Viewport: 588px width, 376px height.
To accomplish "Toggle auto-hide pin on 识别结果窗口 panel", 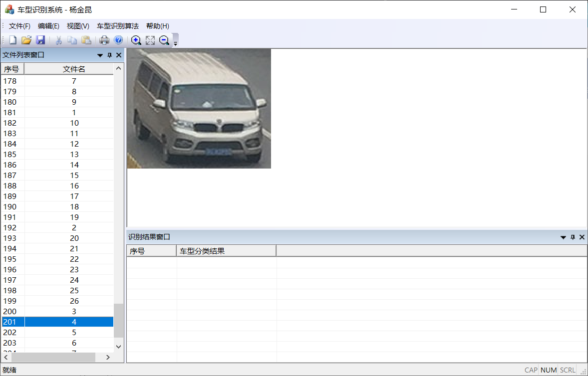I will (573, 237).
